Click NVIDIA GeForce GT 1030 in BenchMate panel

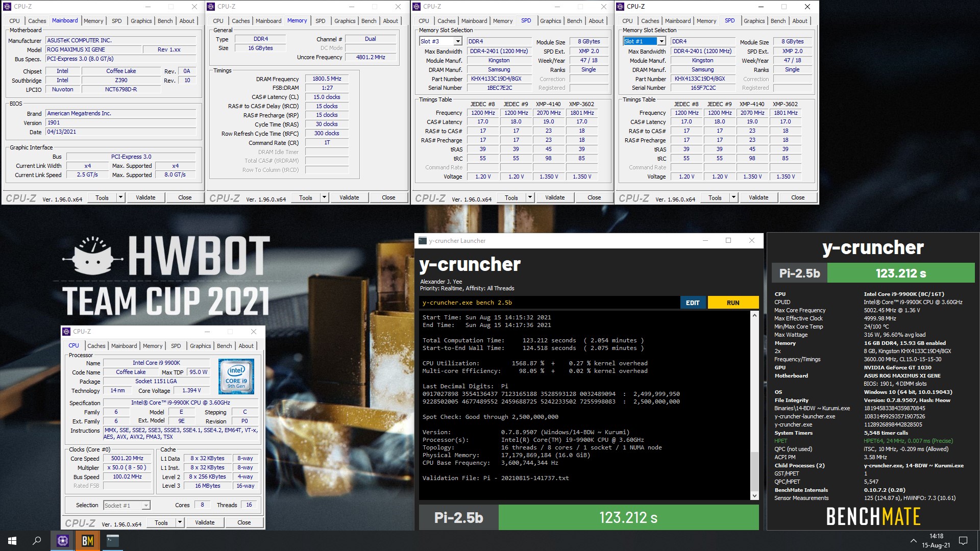coord(897,367)
